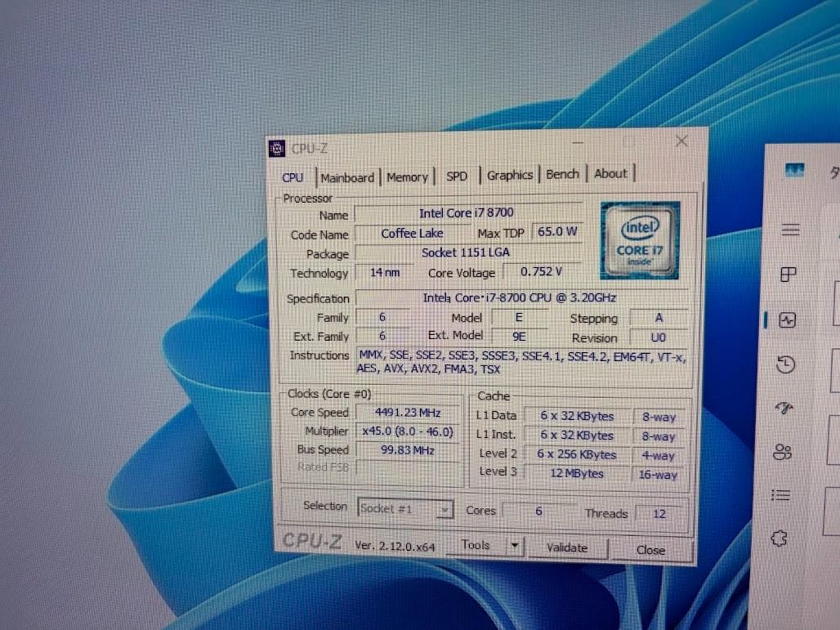
Task: Minimize the CPU-Z window
Action: (578, 142)
